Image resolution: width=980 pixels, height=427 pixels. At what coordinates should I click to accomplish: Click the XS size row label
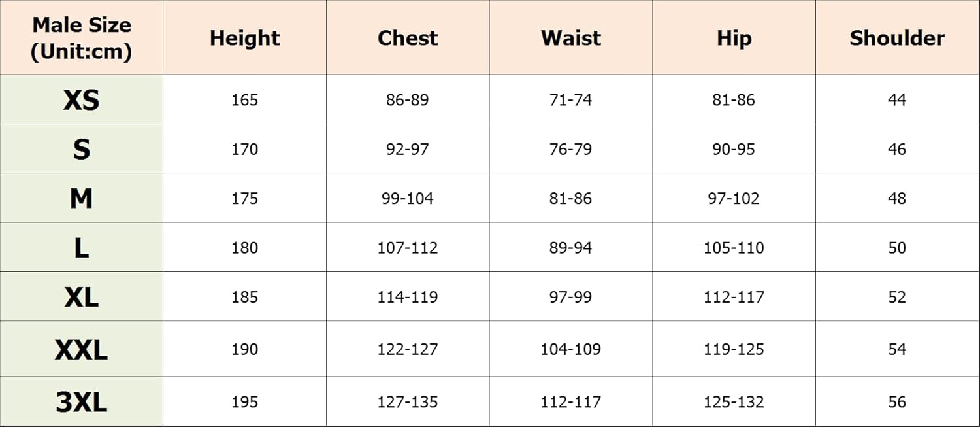pos(82,100)
